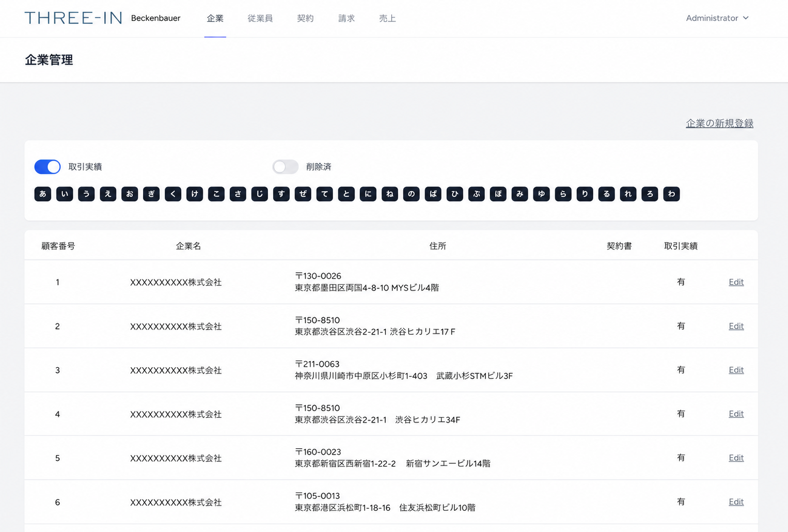Filter companies by う

point(86,194)
